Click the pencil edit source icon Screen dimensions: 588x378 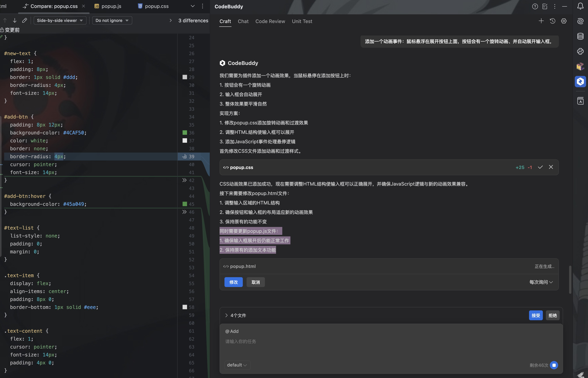24,20
